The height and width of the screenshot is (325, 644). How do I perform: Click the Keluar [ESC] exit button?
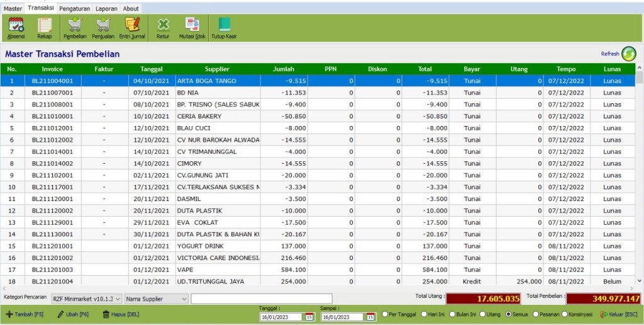(x=619, y=314)
